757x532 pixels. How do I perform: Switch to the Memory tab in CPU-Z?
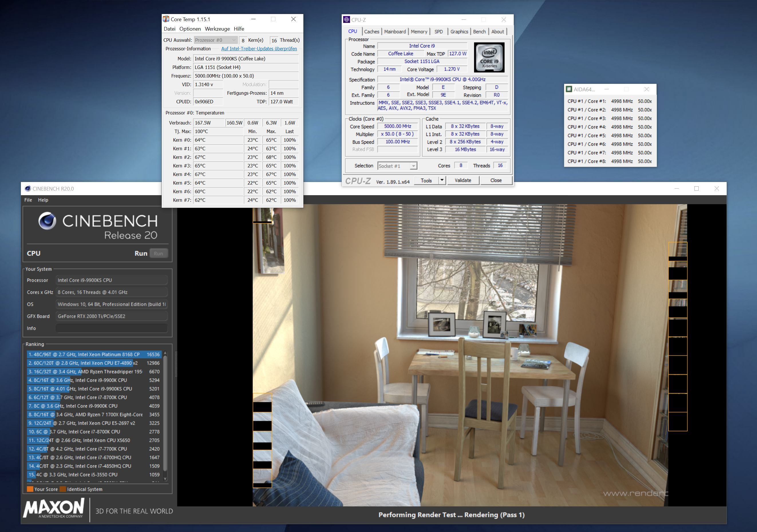click(419, 32)
